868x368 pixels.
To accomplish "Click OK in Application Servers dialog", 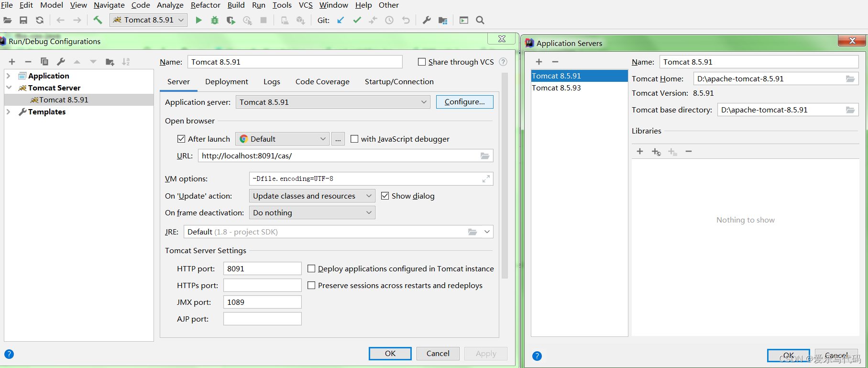I will pos(789,356).
